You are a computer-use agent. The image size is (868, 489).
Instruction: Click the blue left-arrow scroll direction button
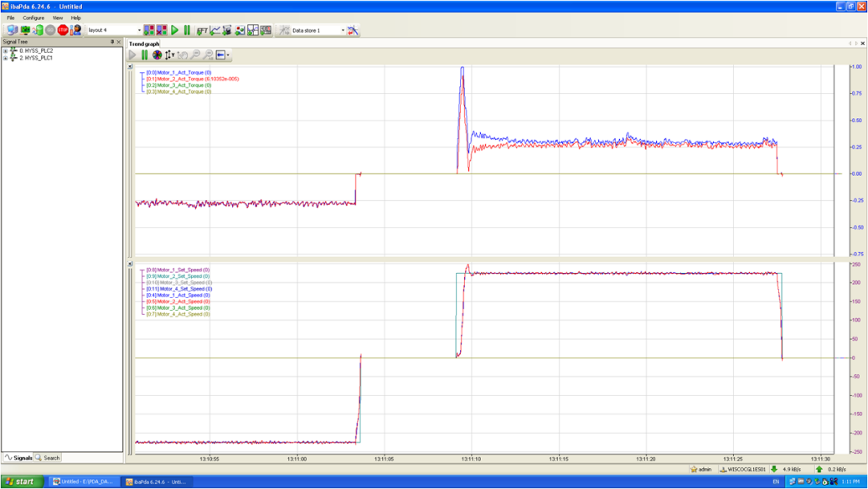[x=220, y=54]
